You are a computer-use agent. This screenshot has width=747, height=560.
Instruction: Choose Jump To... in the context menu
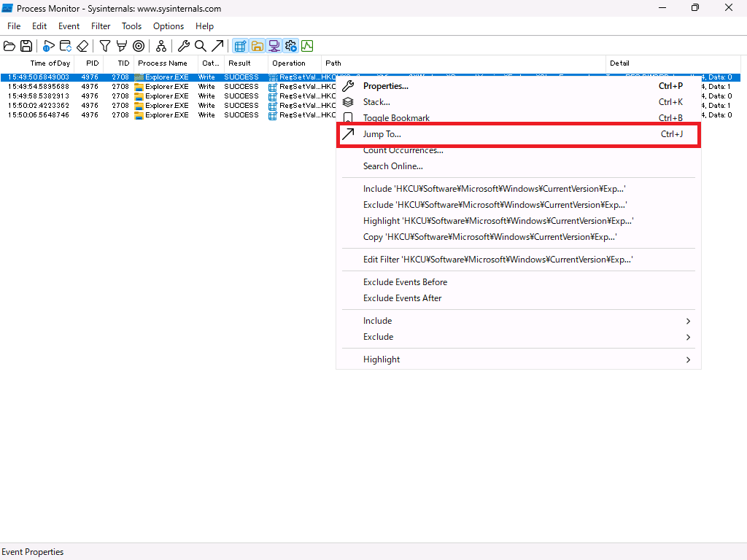point(519,134)
